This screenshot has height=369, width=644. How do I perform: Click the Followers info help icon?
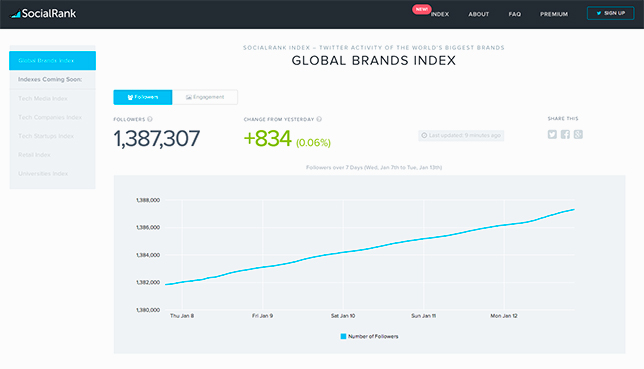[x=150, y=119]
